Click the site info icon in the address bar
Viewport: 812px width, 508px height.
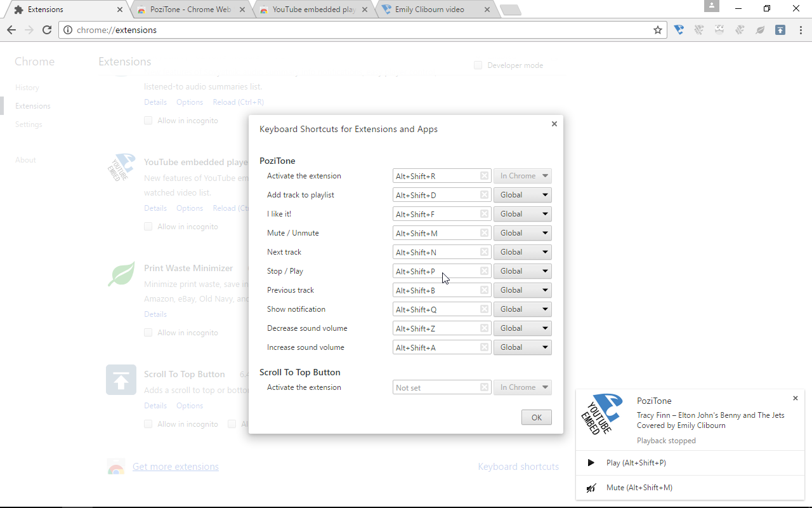pos(68,30)
